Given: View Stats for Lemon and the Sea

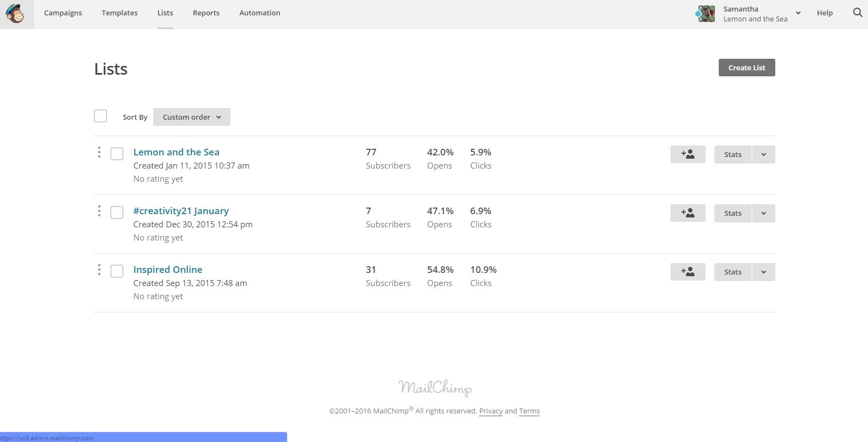Looking at the screenshot, I should (732, 154).
